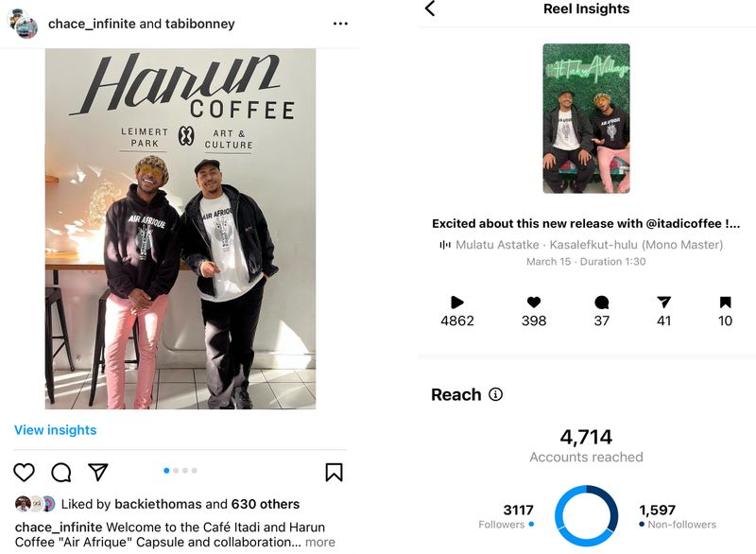
Task: Open the chace_infinite profile from the header
Action: 92,24
